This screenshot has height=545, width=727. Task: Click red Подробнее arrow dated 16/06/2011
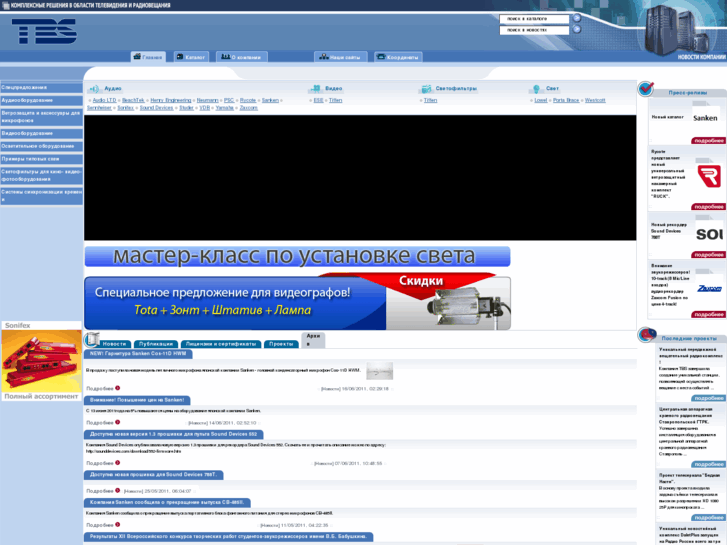pos(117,388)
